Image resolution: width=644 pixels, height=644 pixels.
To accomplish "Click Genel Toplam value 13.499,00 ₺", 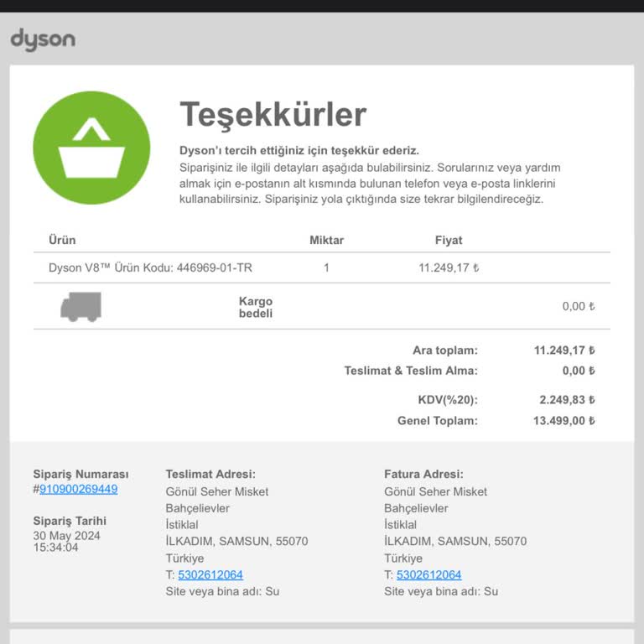I will (x=563, y=421).
